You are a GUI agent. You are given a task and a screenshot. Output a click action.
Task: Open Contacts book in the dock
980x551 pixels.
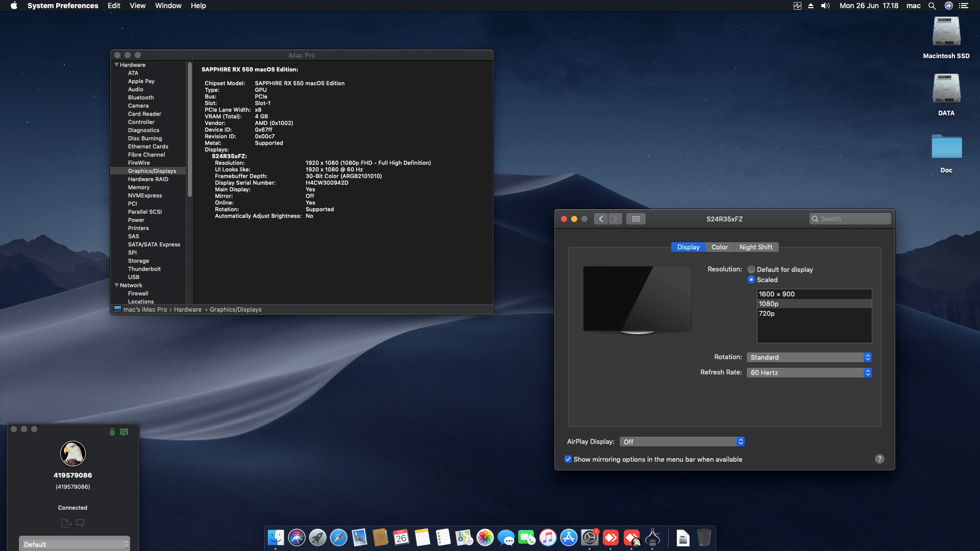click(x=380, y=538)
